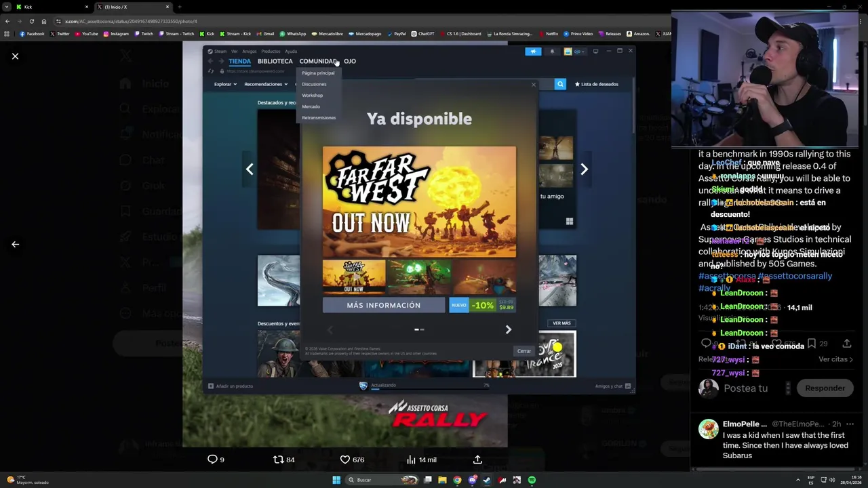Open the COMUNIDAD tab in Steam
This screenshot has width=868, height=488.
point(318,61)
